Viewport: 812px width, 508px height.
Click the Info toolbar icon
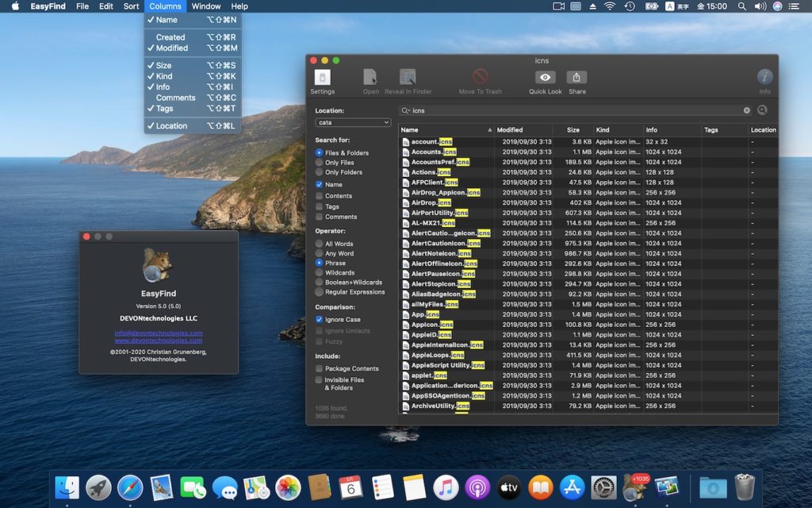(x=764, y=78)
